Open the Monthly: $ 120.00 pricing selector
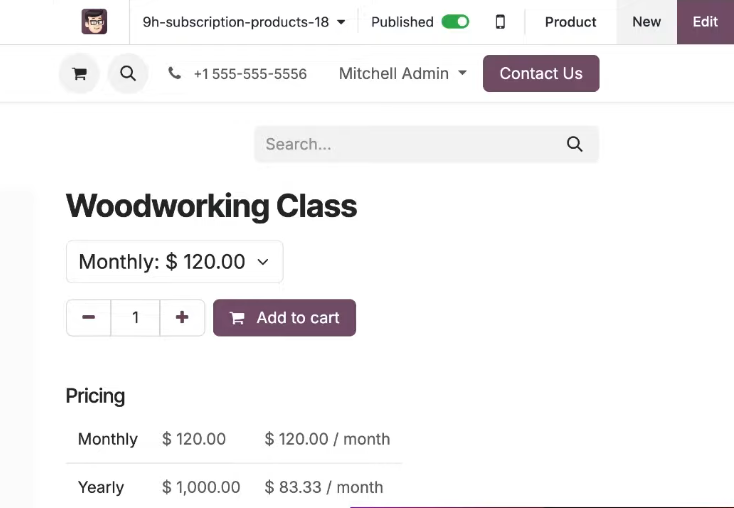Viewport: 734px width, 508px height. click(x=175, y=262)
